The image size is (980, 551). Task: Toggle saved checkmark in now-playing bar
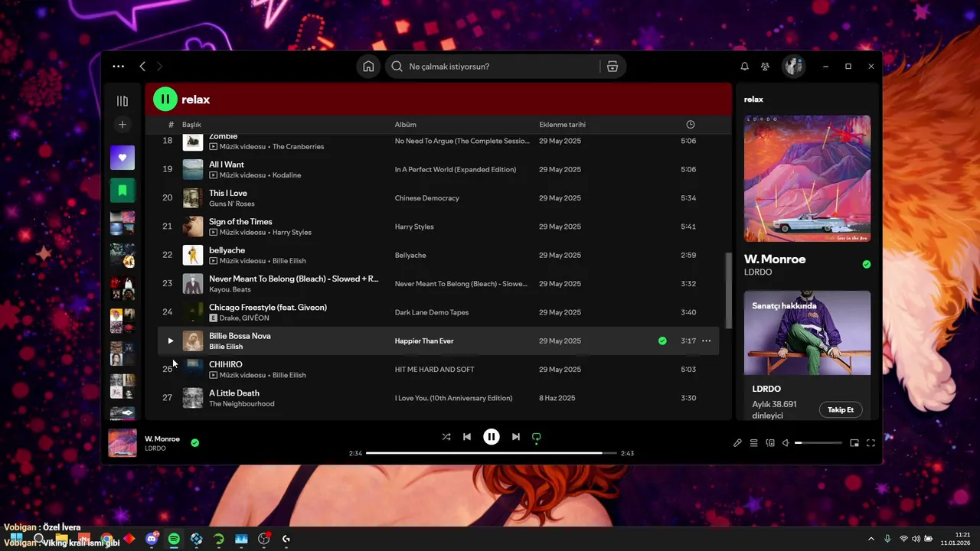[194, 442]
